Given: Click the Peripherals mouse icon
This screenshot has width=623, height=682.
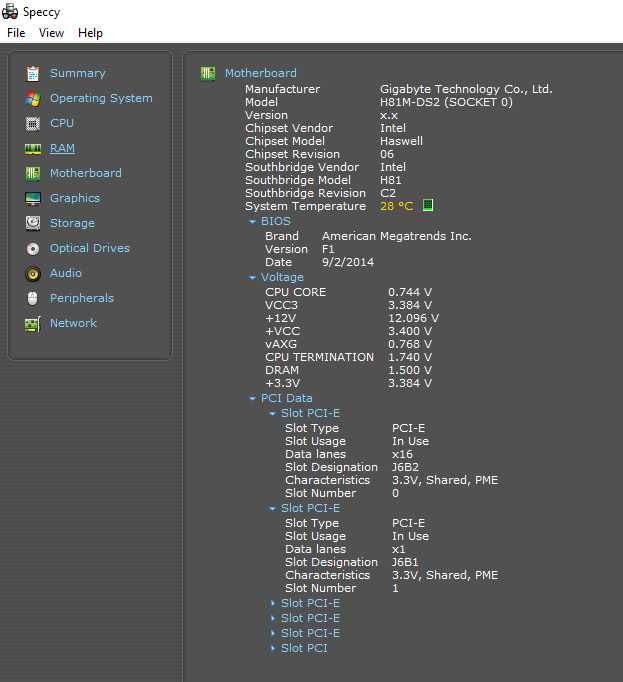Looking at the screenshot, I should pyautogui.click(x=33, y=298).
